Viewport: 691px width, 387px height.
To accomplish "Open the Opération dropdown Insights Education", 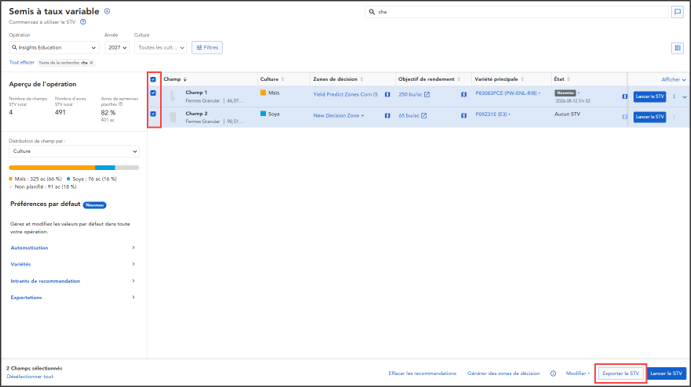I will tap(54, 48).
